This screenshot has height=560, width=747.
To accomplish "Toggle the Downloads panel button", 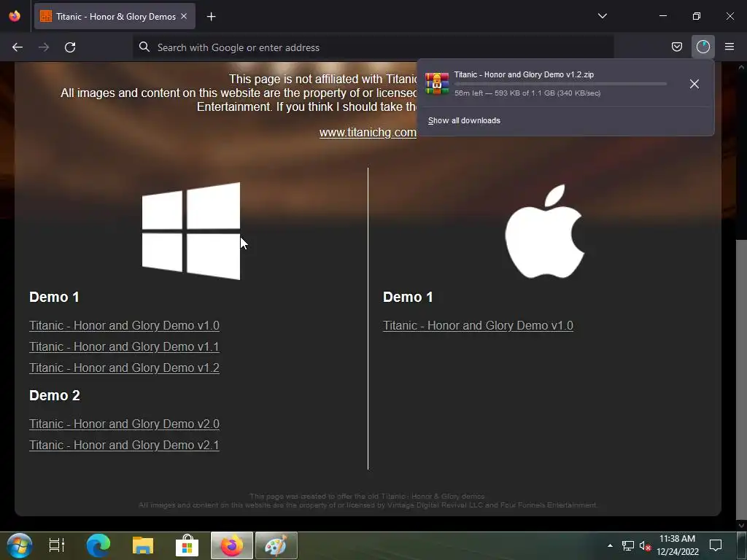I will click(703, 47).
